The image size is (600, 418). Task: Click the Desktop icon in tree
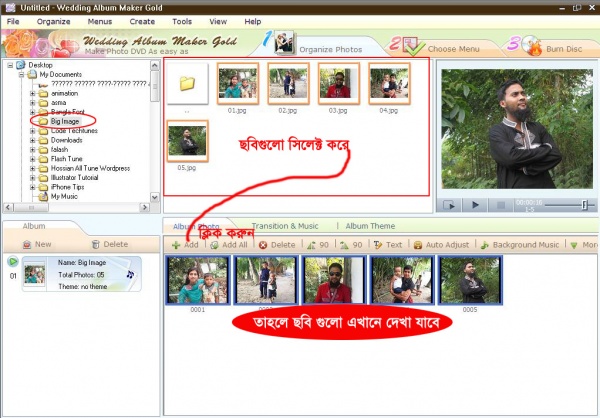click(21, 65)
